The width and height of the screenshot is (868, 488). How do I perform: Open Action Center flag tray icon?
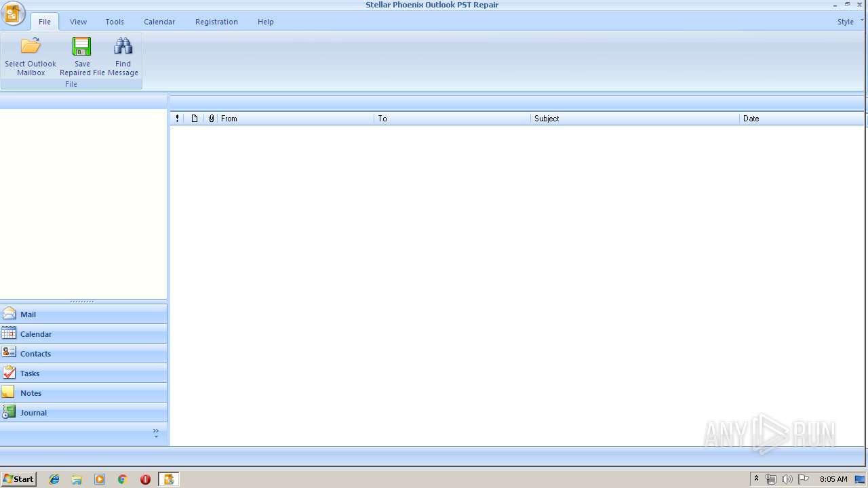pyautogui.click(x=803, y=479)
